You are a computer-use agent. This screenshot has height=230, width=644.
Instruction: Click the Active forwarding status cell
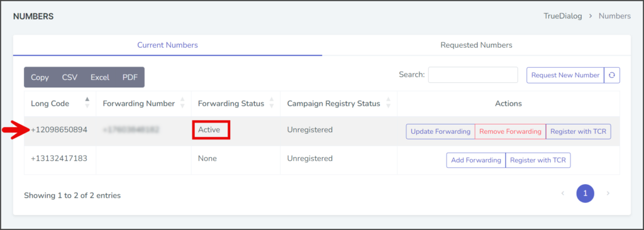[236, 131]
